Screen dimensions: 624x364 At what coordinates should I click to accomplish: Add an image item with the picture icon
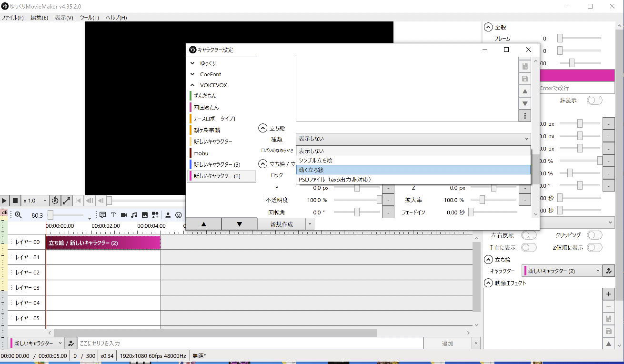tap(145, 215)
